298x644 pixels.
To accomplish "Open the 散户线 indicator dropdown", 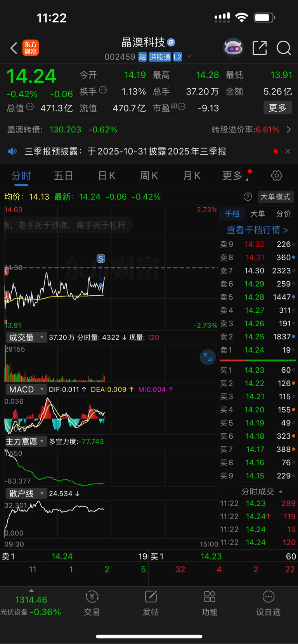I will coord(26,494).
